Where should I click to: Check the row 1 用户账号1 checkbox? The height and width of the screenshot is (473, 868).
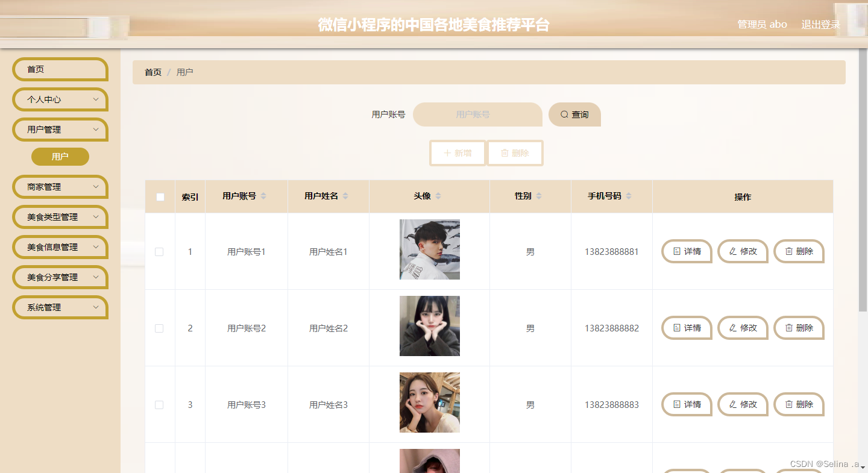tap(159, 252)
